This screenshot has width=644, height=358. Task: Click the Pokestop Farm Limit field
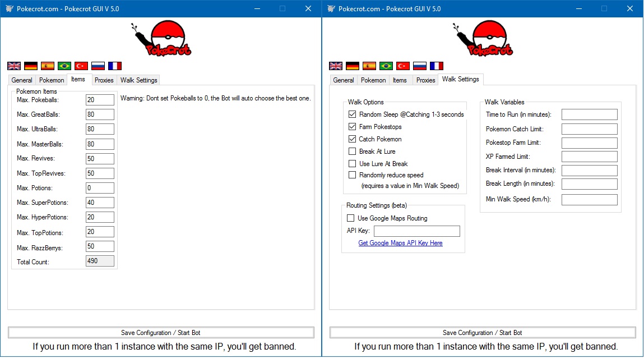(590, 143)
